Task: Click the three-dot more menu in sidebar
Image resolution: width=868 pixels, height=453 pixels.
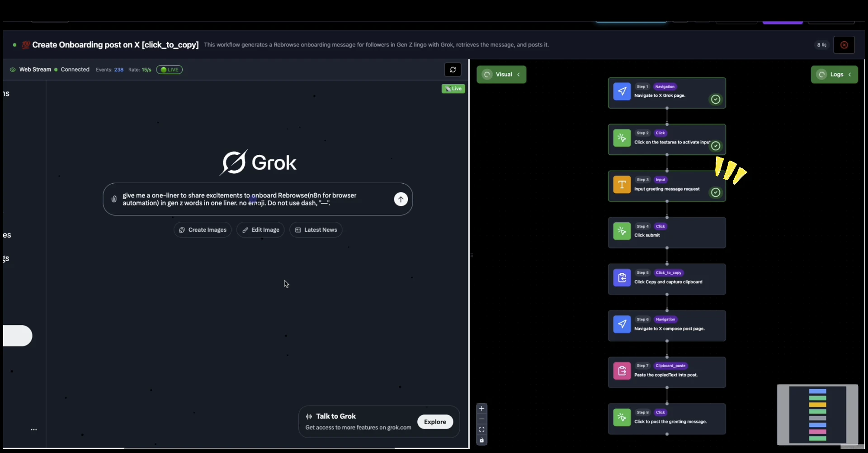Action: point(34,429)
